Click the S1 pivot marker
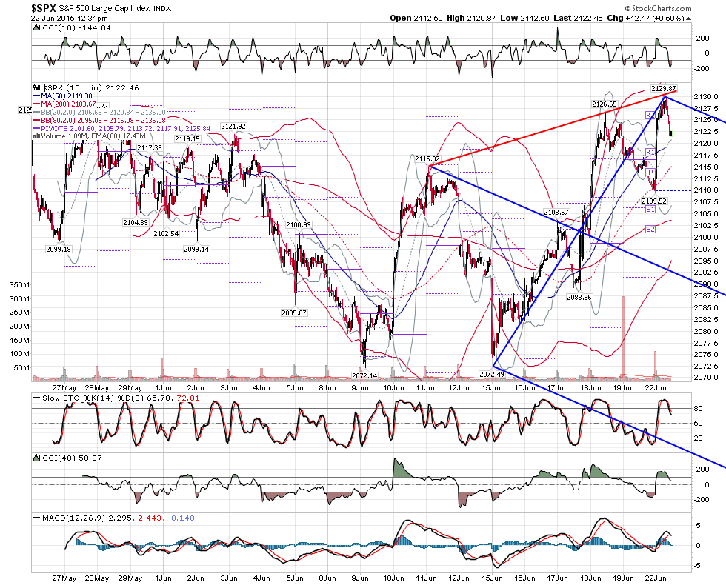The width and height of the screenshot is (726, 588). (650, 210)
